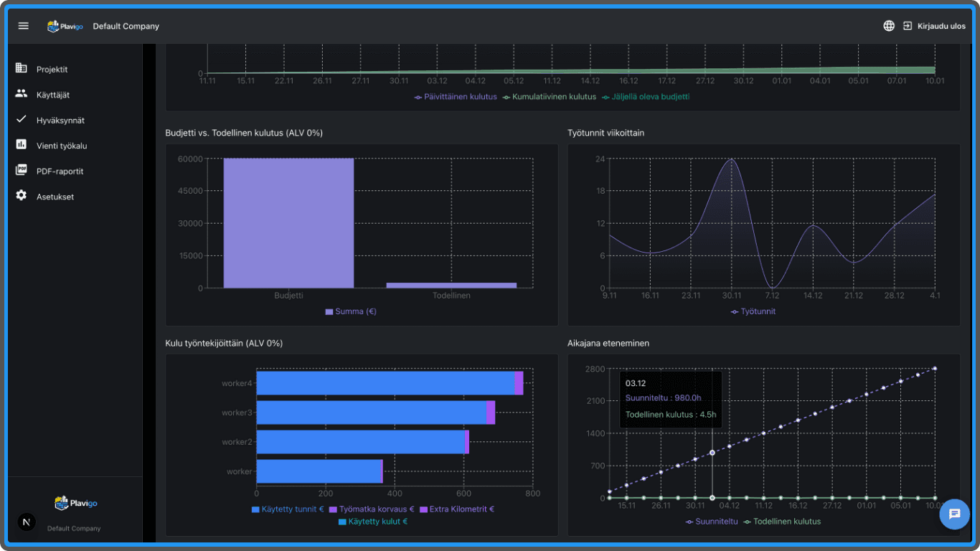Screen dimensions: 980x551
Task: Click the Asetukset gear icon
Action: coord(22,196)
